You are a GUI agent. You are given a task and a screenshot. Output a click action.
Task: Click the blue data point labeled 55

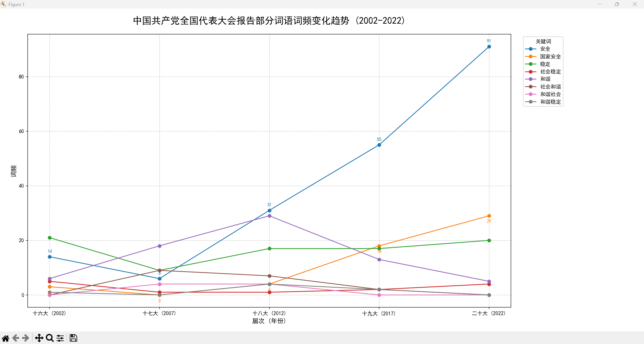click(379, 145)
